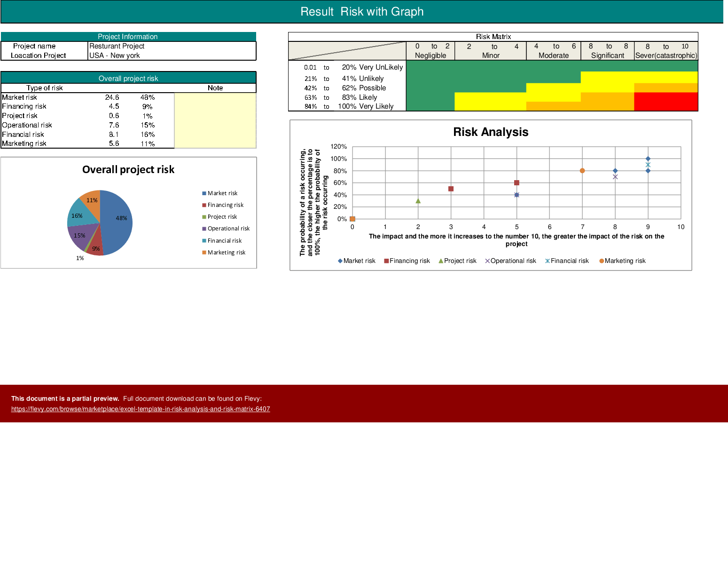
Task: Click the Financial risk legend square in pie chart
Action: pos(204,241)
